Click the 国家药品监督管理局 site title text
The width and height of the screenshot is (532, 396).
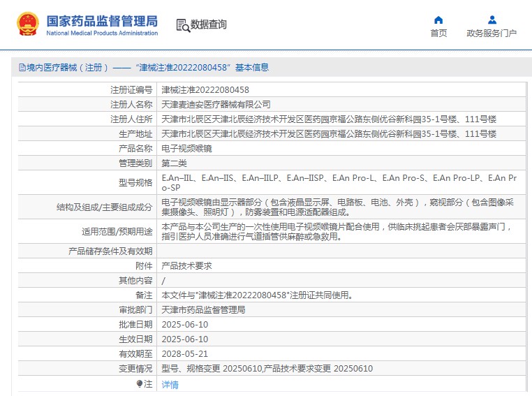coord(102,20)
